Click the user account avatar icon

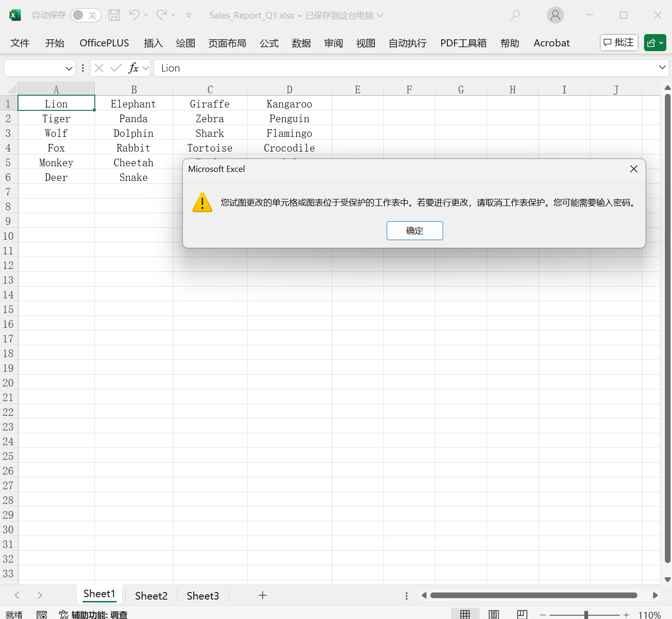[555, 15]
